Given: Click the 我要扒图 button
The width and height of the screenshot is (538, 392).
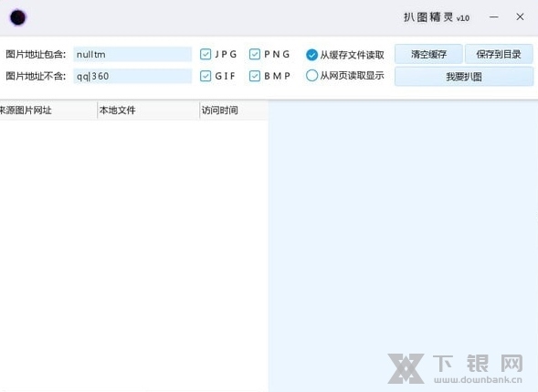Looking at the screenshot, I should (x=464, y=77).
